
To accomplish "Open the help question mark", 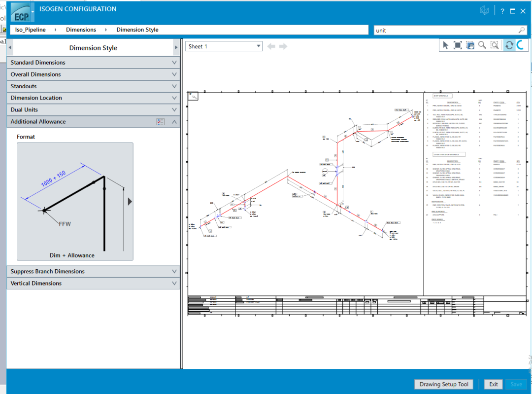I will [x=502, y=11].
